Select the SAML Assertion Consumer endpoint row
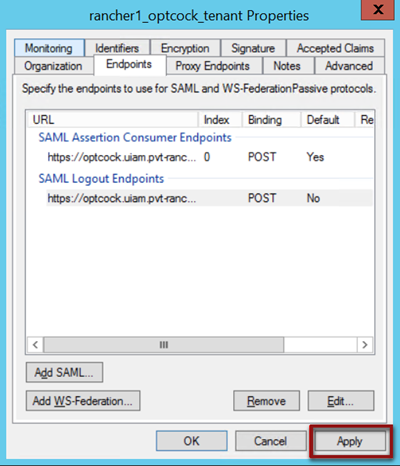Screen dimensions: 400x466 point(209,157)
